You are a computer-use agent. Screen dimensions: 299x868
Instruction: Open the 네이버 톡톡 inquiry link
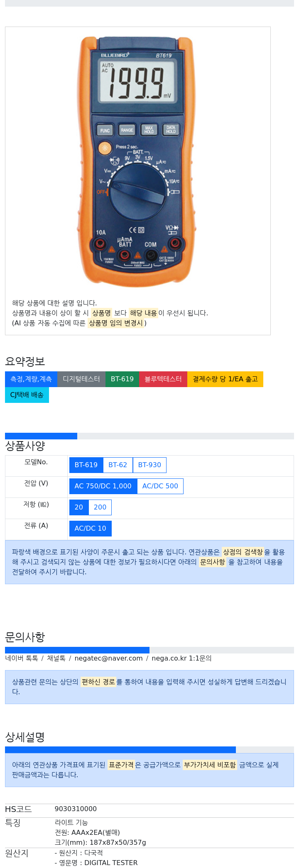tap(22, 658)
